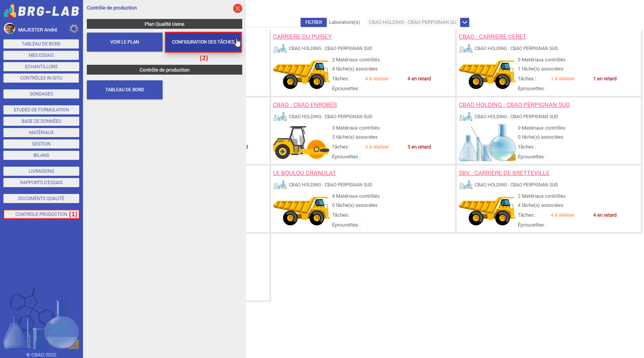Click '1 à réaliser' in CARRIERE CERET card
The height and width of the screenshot is (358, 644).
pyautogui.click(x=563, y=79)
